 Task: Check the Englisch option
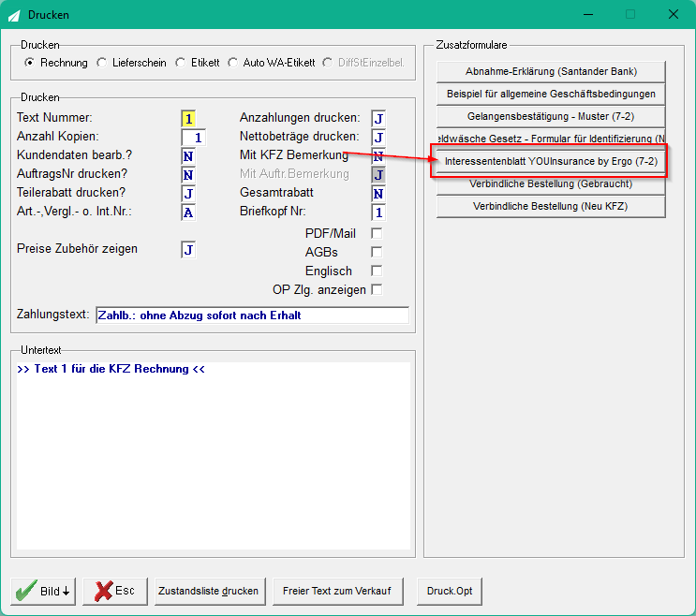377,271
